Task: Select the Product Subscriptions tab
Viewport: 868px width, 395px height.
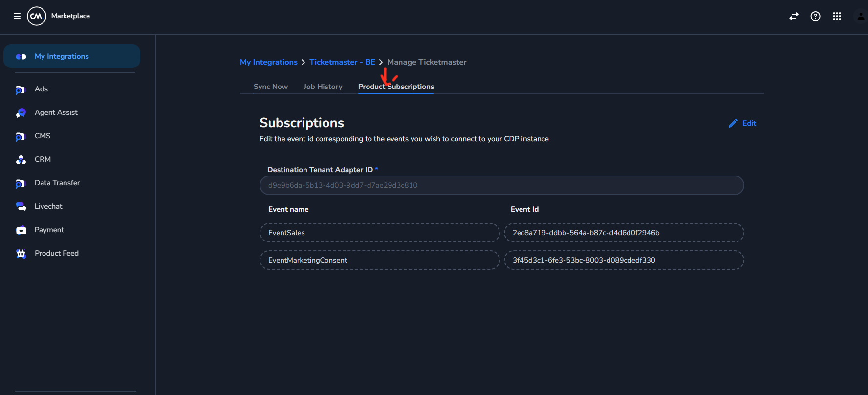Action: pos(396,87)
